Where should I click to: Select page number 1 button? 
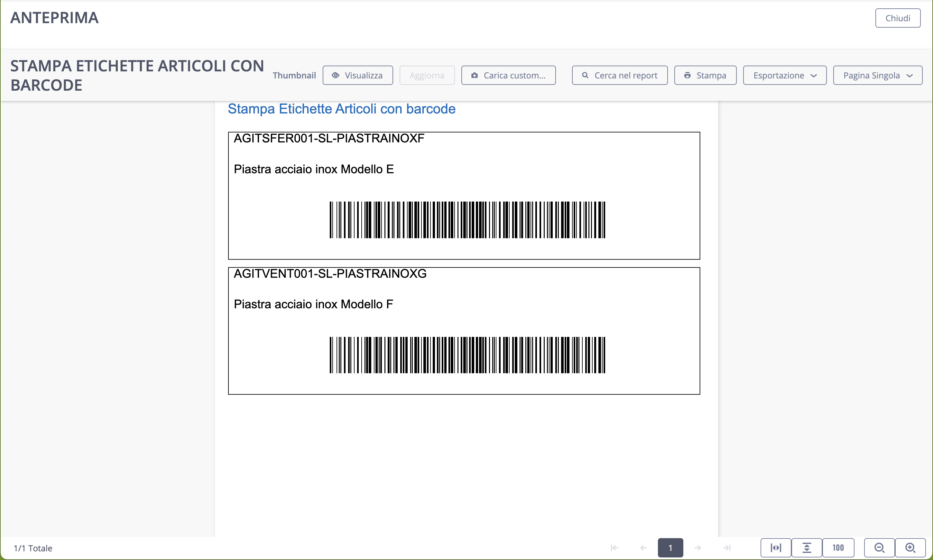tap(670, 547)
